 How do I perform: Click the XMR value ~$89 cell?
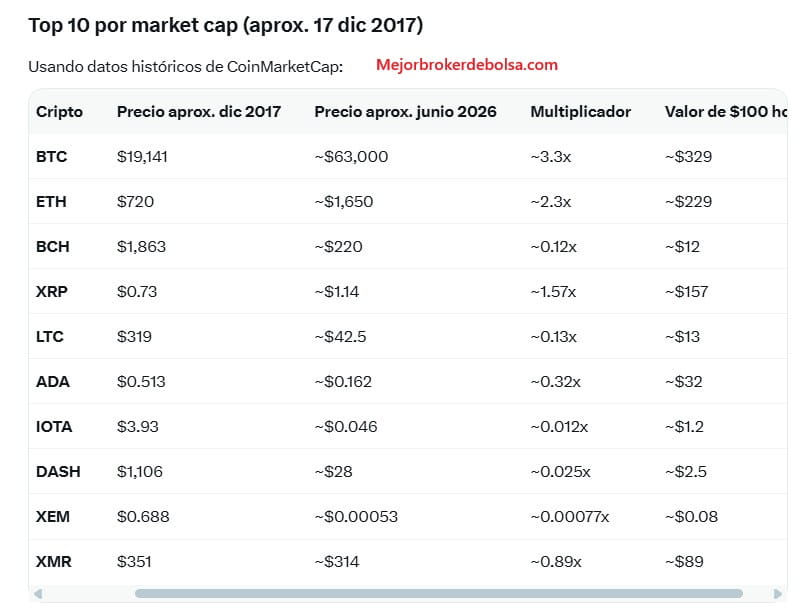coord(684,562)
